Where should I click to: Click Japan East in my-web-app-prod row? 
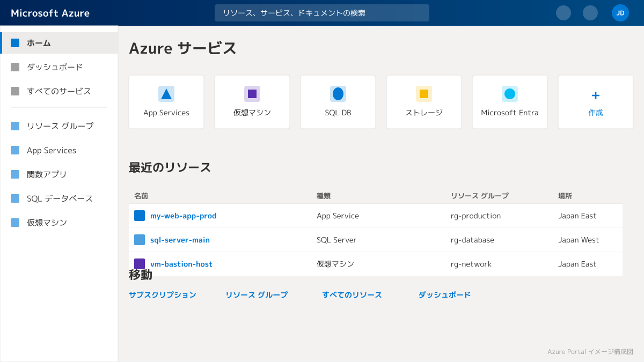click(x=577, y=216)
